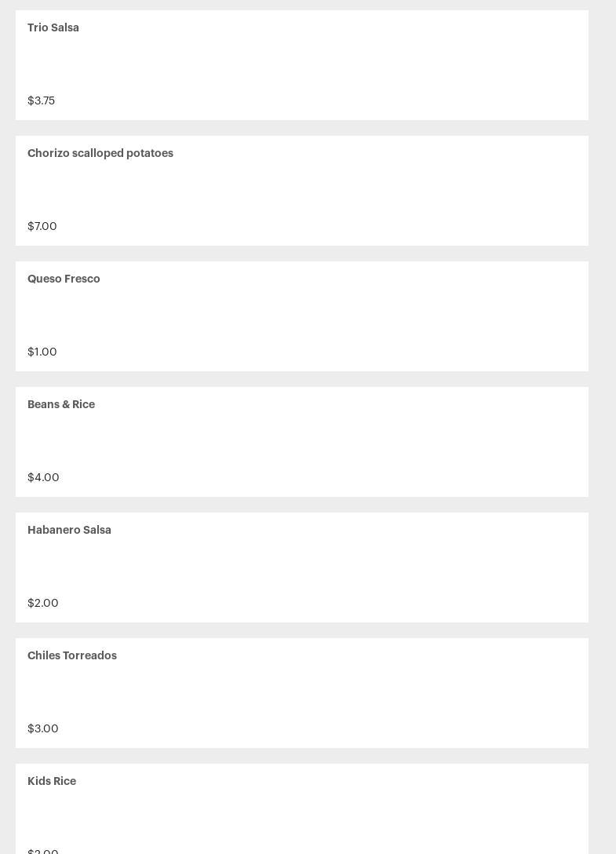Select the $1.00 Queso Fresco price

42,352
